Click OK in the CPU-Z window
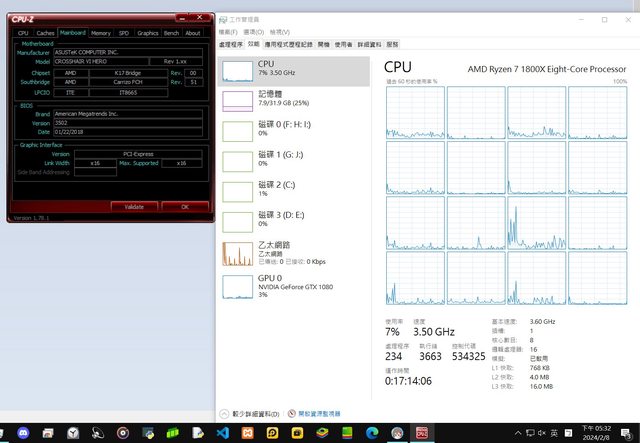Viewport: 640px width, 443px height. click(184, 207)
